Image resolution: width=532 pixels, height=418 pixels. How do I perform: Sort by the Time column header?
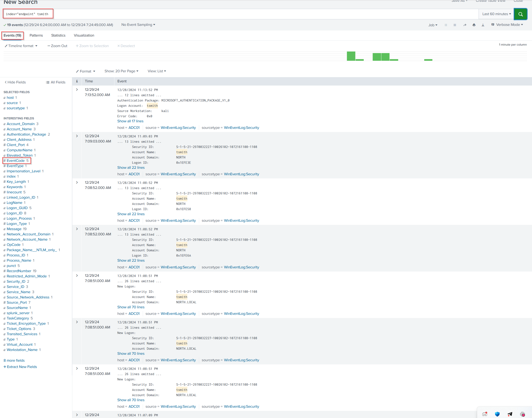(x=89, y=81)
